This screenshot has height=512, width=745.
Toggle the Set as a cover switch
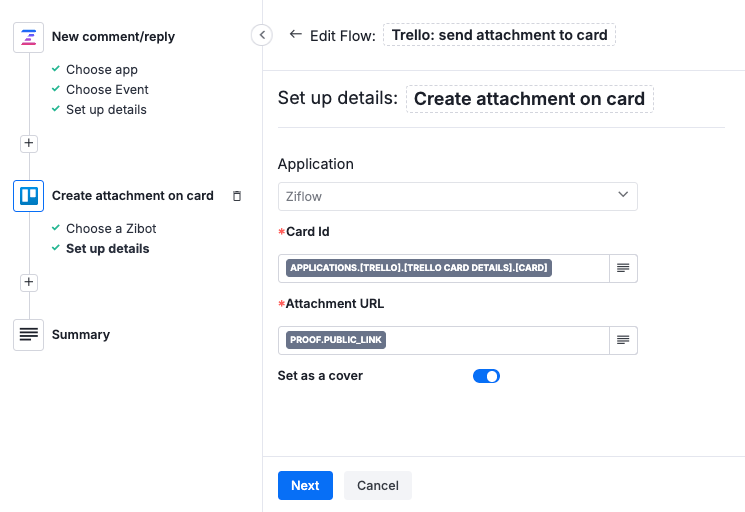point(486,376)
